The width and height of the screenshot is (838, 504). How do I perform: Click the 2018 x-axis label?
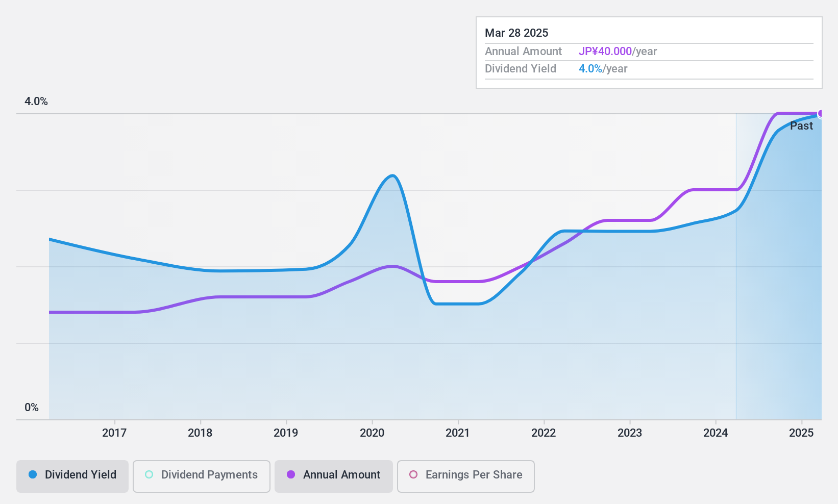point(200,433)
